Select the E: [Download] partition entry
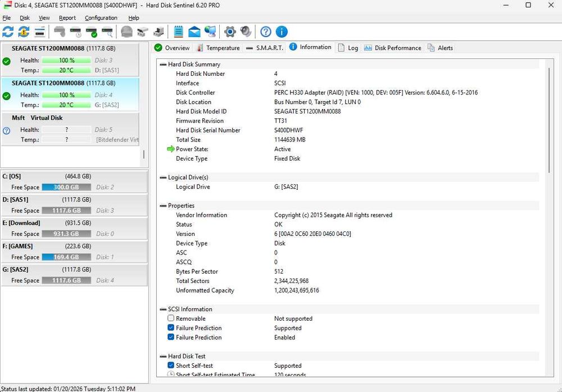This screenshot has height=392, width=562. coord(74,228)
